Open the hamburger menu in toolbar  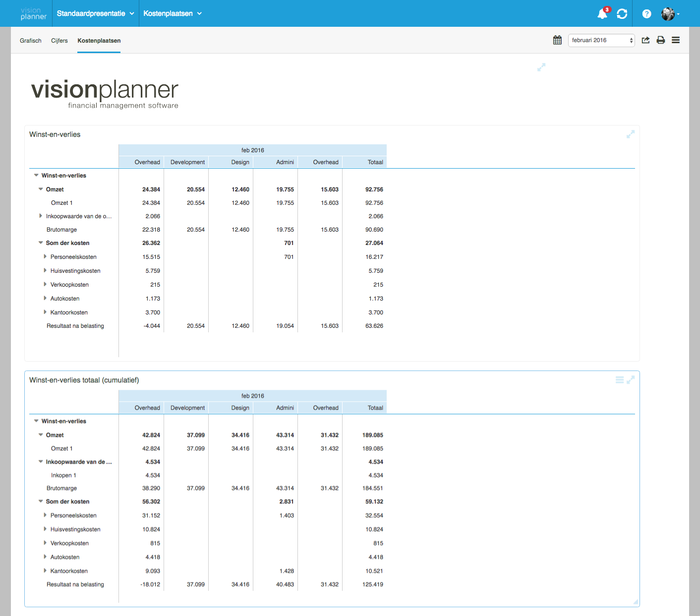(x=676, y=40)
